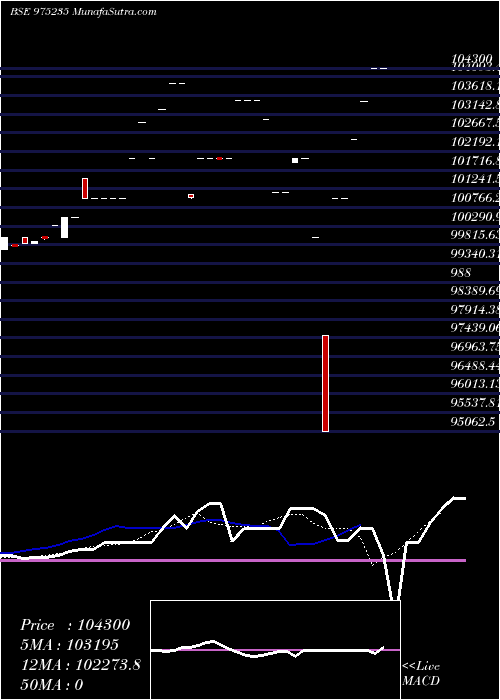Click the Price : 104300 readout

tap(75, 625)
